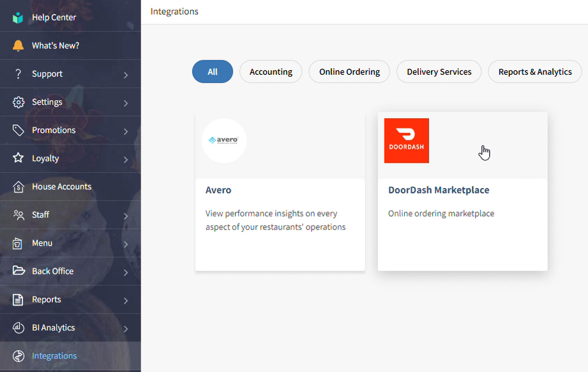Open the What's New bell icon
Viewport: 588px width, 372px height.
19,45
